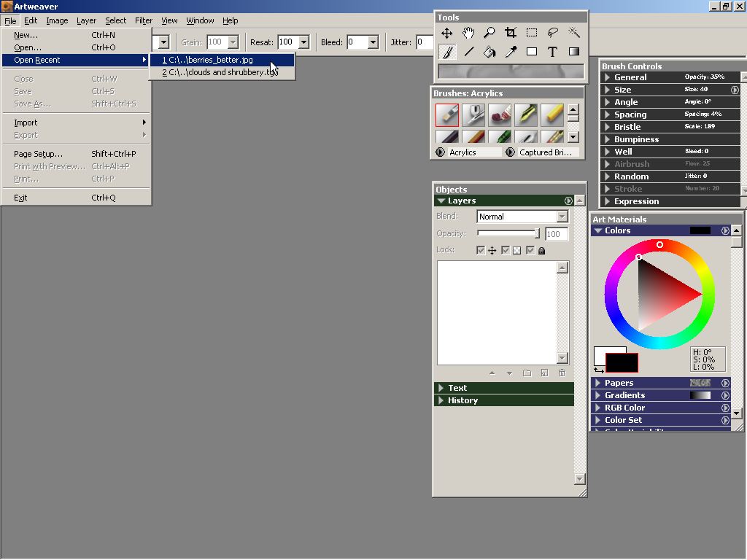Select the Magic Wand tool

(x=574, y=33)
